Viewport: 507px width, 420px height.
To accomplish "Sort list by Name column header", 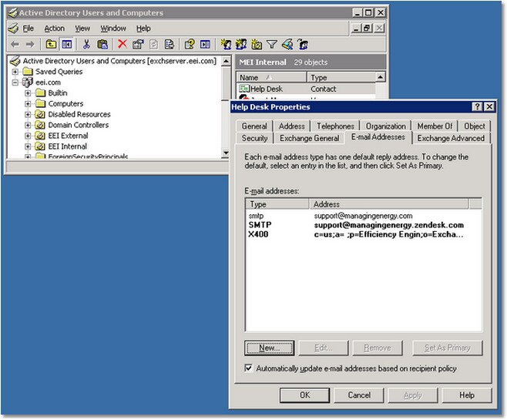I will 271,78.
